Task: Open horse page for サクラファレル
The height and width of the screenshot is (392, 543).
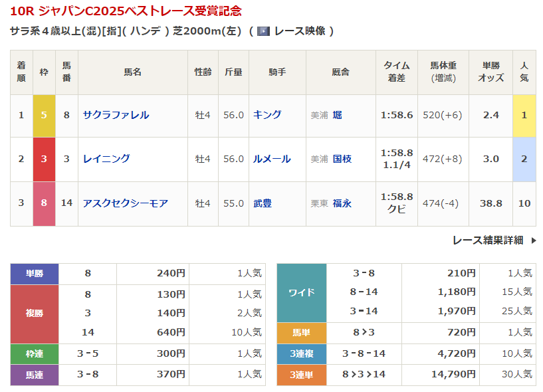Action: click(116, 115)
